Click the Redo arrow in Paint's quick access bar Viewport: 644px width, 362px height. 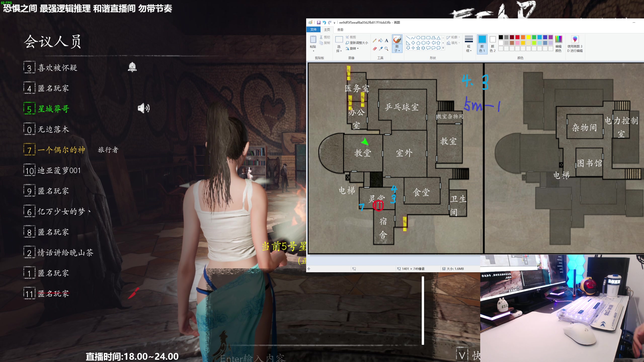[330, 22]
